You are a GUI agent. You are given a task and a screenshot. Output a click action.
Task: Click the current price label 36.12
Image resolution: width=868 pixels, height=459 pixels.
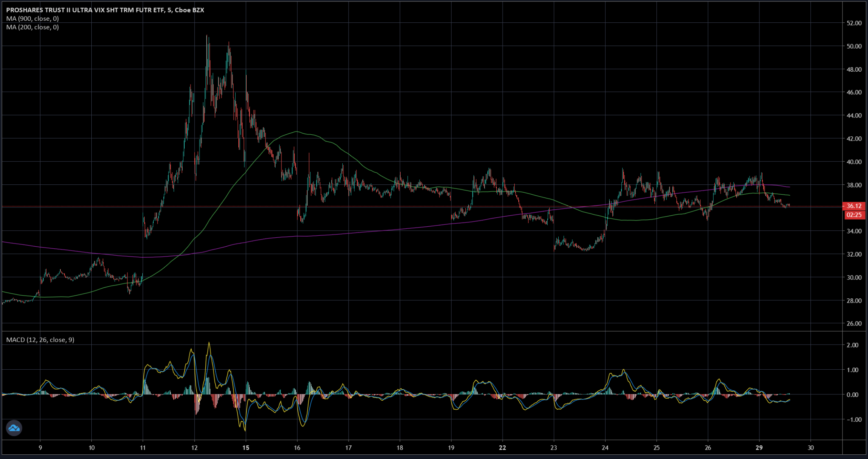[853, 206]
